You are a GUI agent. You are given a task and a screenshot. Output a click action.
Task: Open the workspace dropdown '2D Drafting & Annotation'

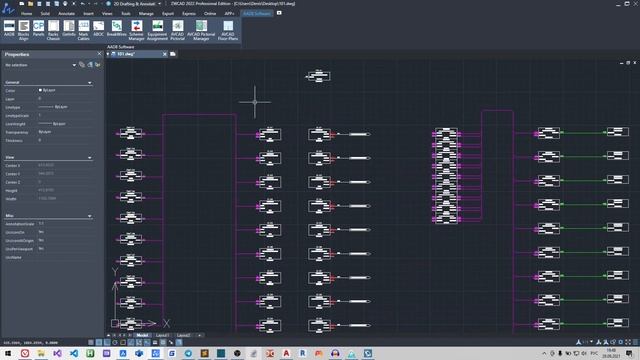tap(137, 4)
